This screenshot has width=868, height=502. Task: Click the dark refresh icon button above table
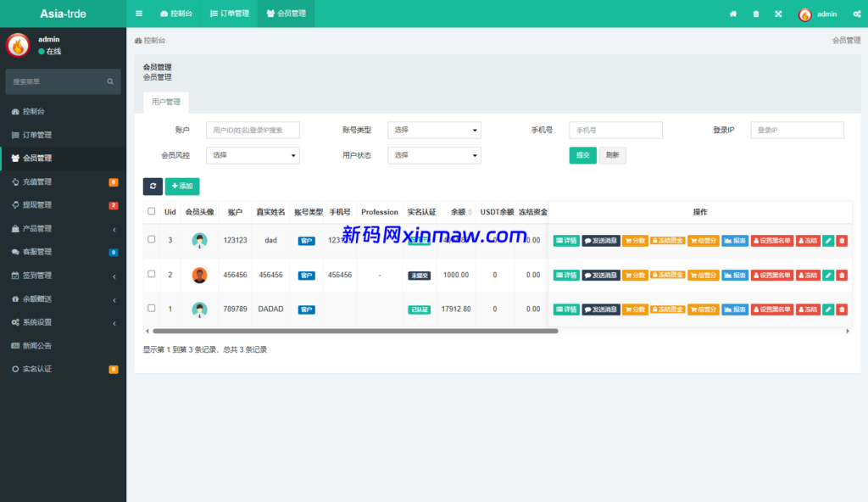pyautogui.click(x=153, y=187)
